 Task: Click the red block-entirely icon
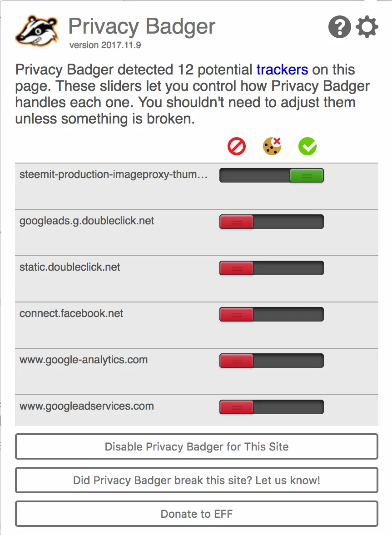tap(237, 146)
